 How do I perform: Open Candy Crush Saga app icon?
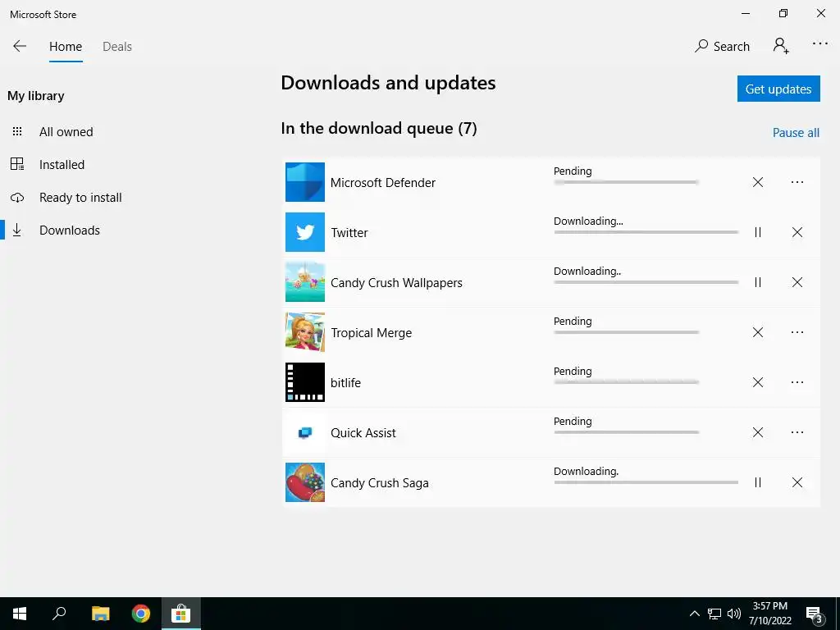pyautogui.click(x=305, y=482)
